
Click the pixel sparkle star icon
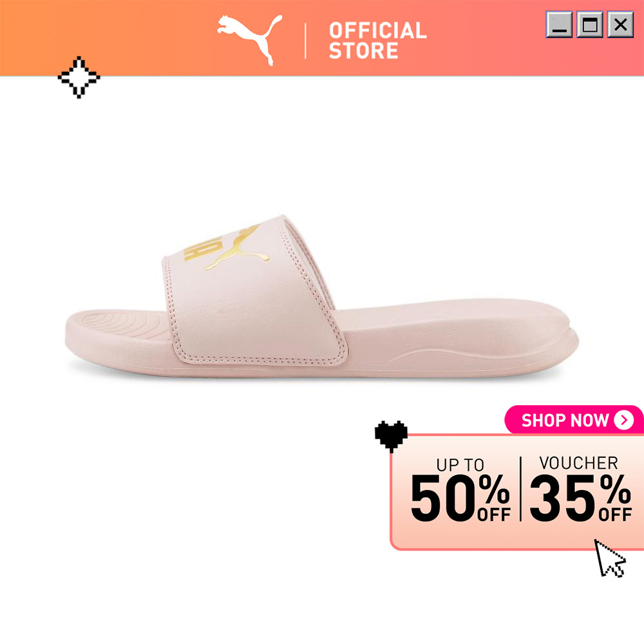click(79, 77)
